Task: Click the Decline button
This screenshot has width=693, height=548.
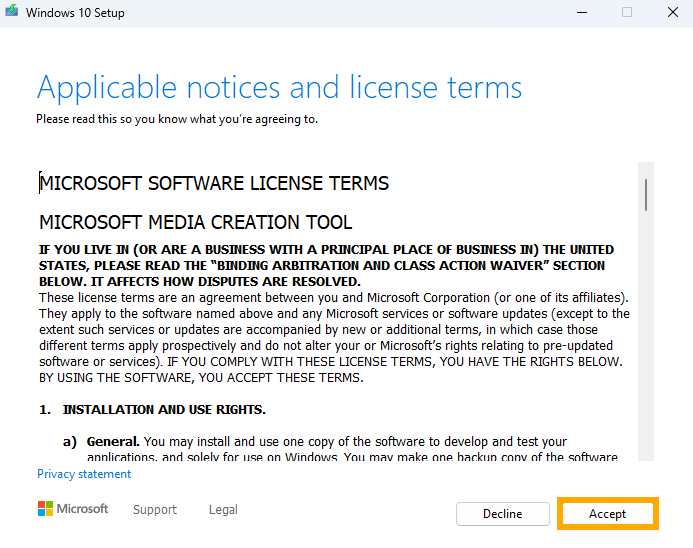Action: [x=503, y=514]
